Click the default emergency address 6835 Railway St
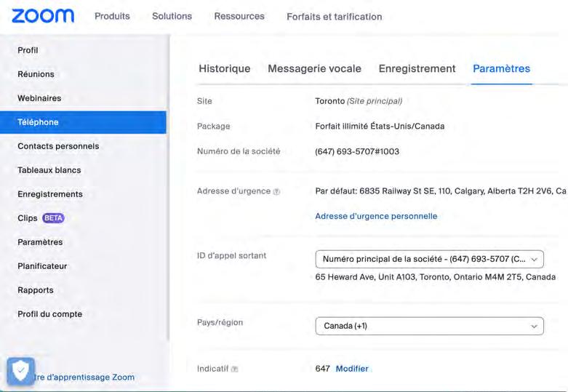This screenshot has width=568, height=392. pyautogui.click(x=441, y=191)
